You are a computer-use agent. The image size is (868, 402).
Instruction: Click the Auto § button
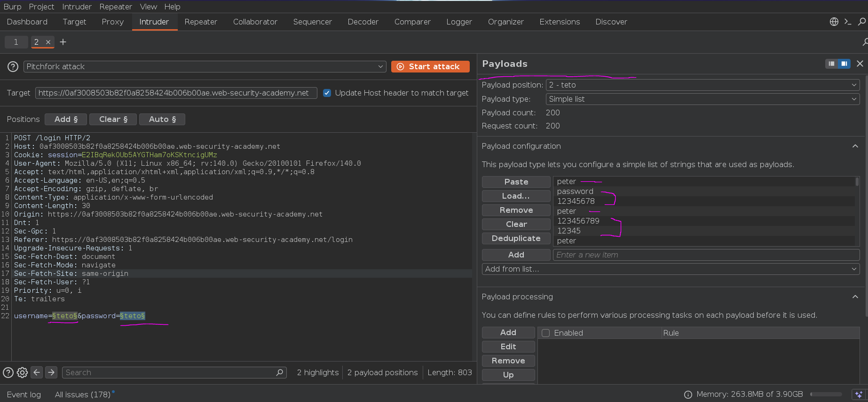tap(162, 120)
